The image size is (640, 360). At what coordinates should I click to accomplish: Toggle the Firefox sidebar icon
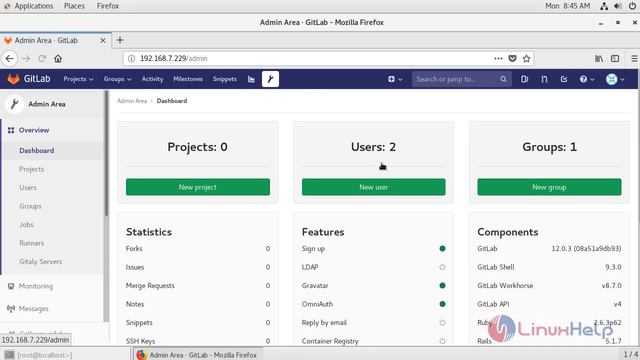click(x=615, y=58)
